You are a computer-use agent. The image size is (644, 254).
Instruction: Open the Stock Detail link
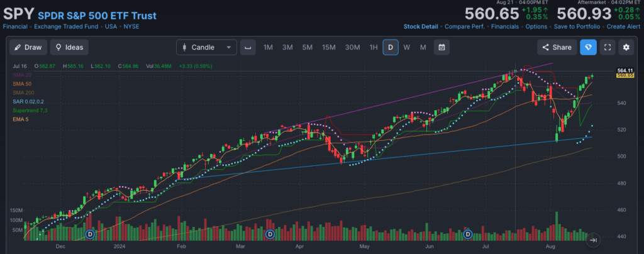point(421,26)
